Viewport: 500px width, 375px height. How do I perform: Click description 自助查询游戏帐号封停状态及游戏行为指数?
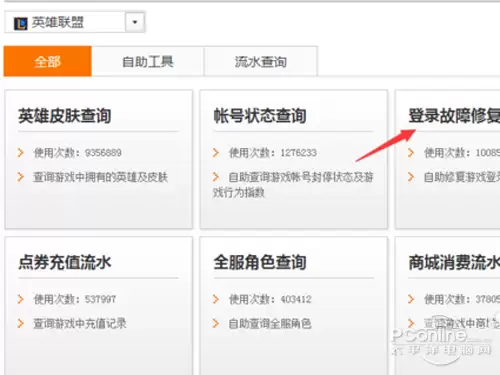[293, 184]
